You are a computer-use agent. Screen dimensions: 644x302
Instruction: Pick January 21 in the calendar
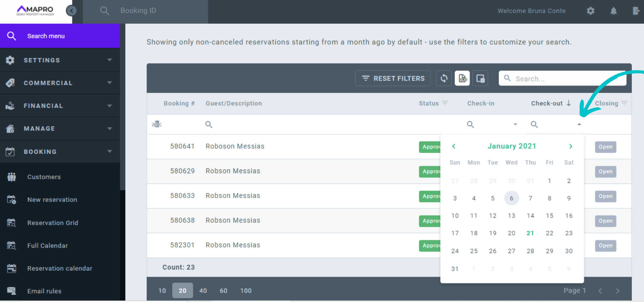tap(530, 233)
